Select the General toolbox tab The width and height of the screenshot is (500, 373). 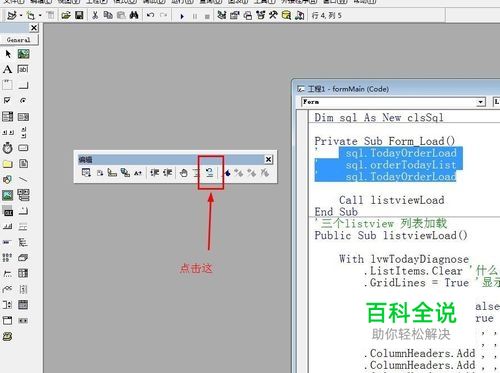click(x=19, y=40)
